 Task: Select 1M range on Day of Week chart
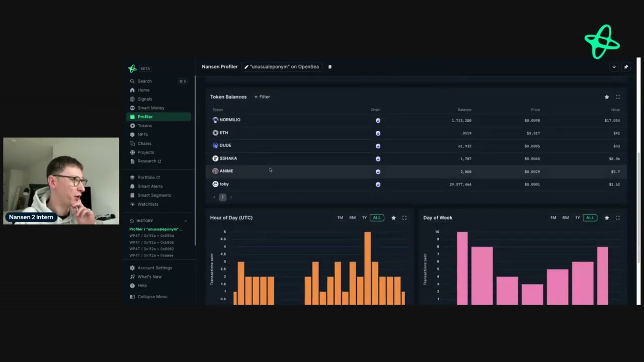tap(553, 218)
